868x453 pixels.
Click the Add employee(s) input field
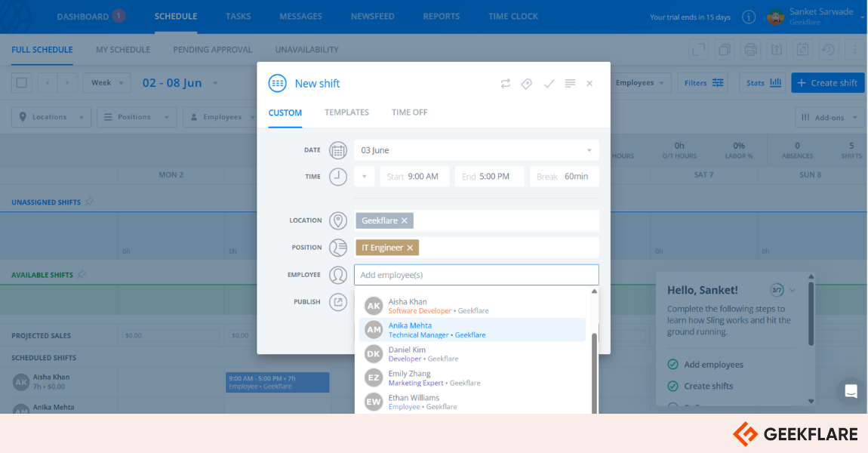[476, 275]
